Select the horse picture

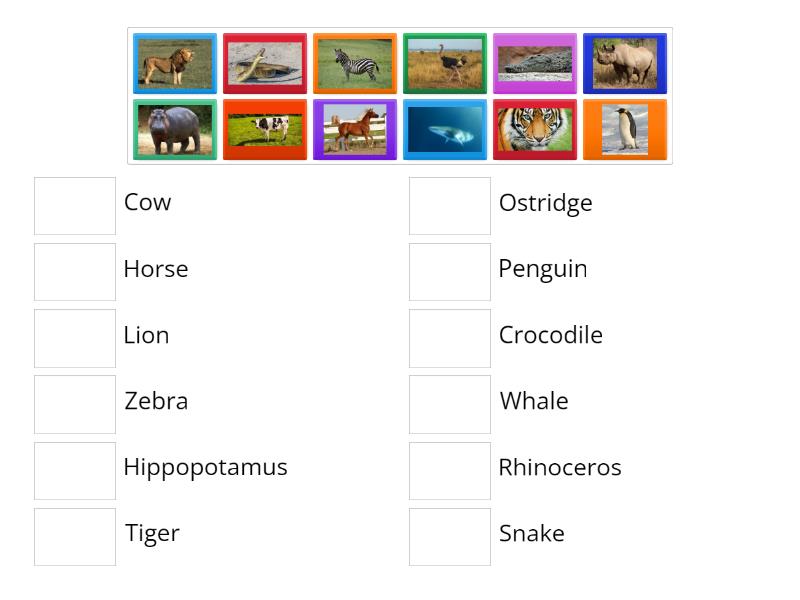pos(354,129)
